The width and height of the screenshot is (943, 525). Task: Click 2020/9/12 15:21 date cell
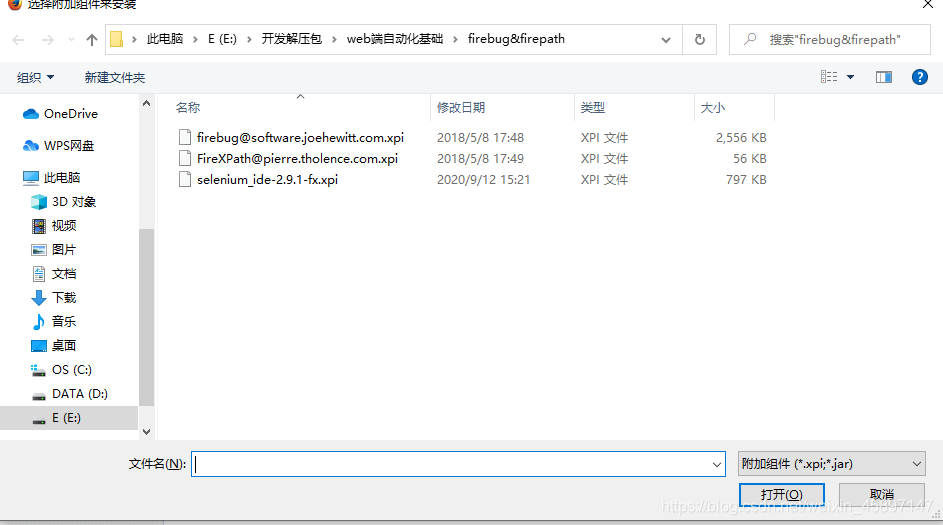click(x=483, y=180)
